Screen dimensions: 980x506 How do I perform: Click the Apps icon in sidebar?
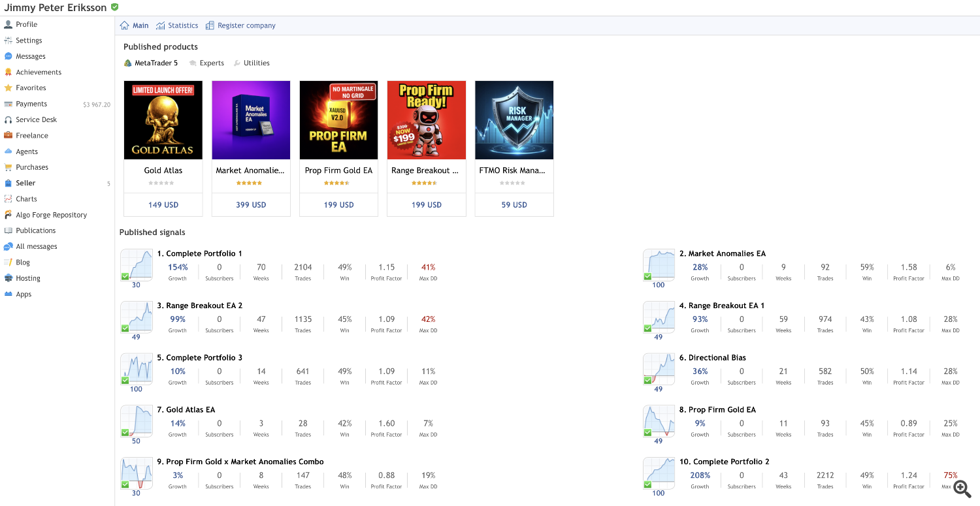(x=8, y=294)
